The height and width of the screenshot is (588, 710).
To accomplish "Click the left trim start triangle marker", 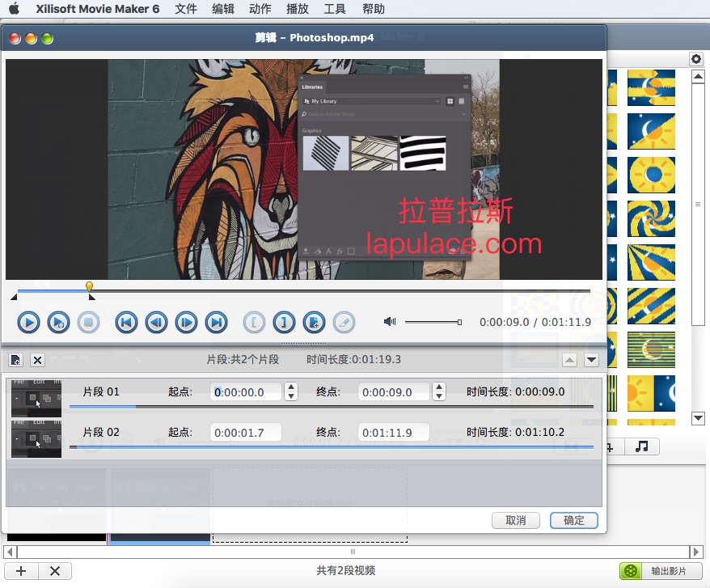I will [14, 297].
